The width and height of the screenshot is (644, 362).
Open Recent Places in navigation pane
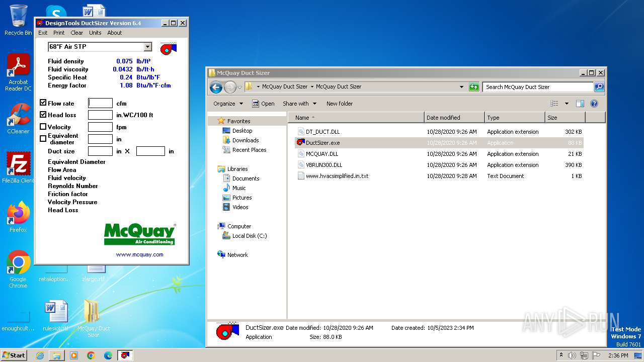(x=249, y=150)
